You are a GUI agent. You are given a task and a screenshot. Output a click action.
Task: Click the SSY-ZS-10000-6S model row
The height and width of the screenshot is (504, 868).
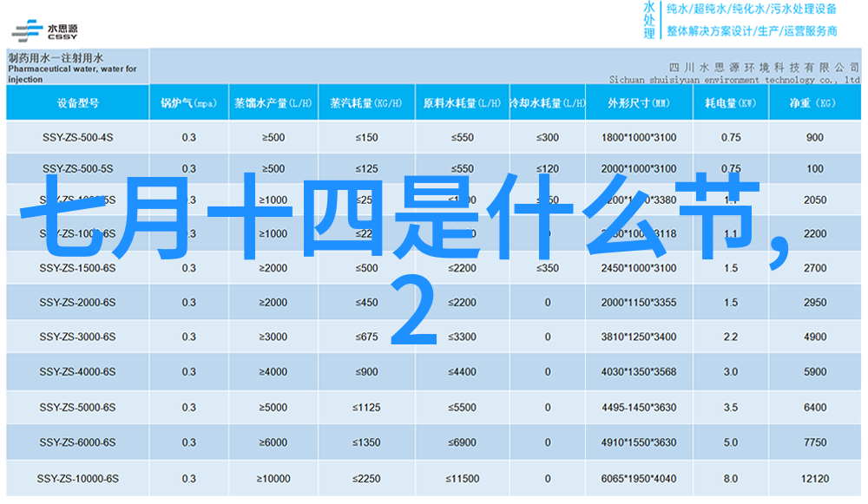[77, 479]
